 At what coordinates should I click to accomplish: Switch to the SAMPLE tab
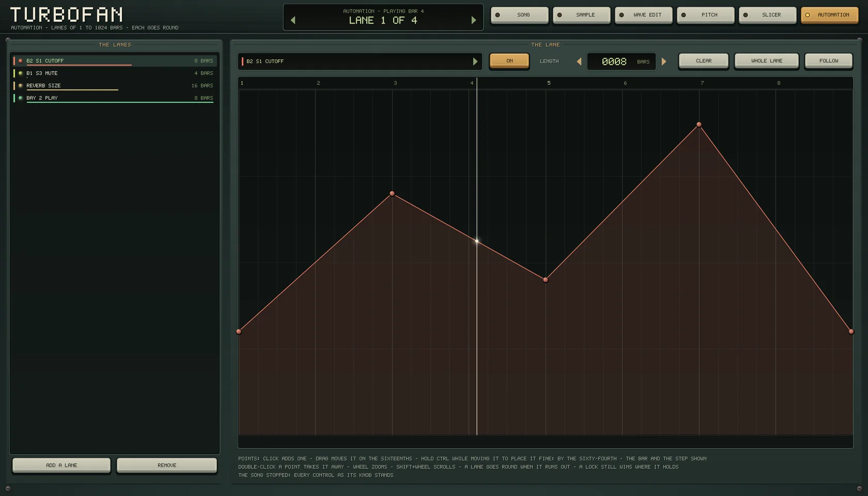pyautogui.click(x=581, y=15)
